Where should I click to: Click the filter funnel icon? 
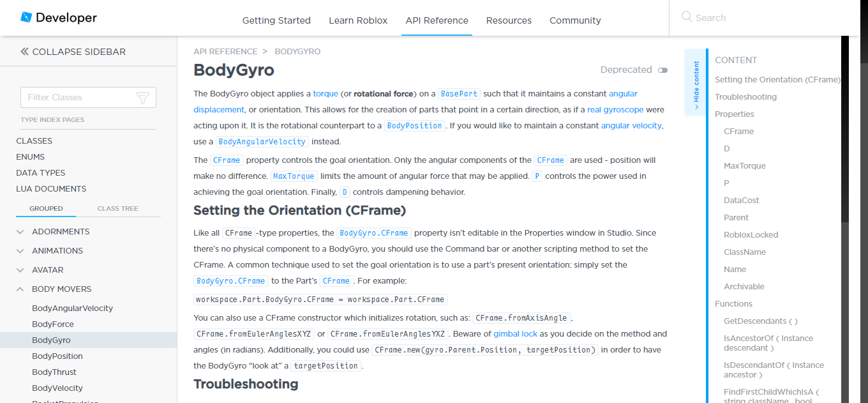point(143,98)
